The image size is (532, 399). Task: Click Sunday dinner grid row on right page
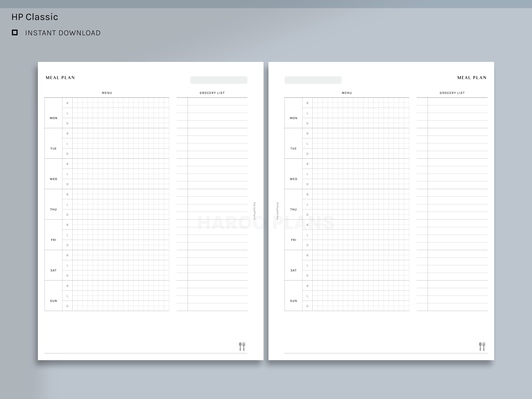click(x=361, y=306)
